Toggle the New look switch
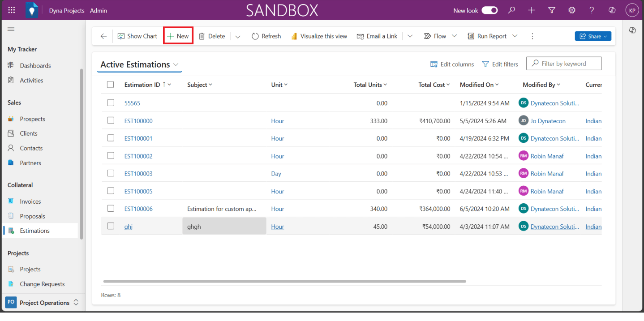This screenshot has height=321, width=644. point(489,10)
